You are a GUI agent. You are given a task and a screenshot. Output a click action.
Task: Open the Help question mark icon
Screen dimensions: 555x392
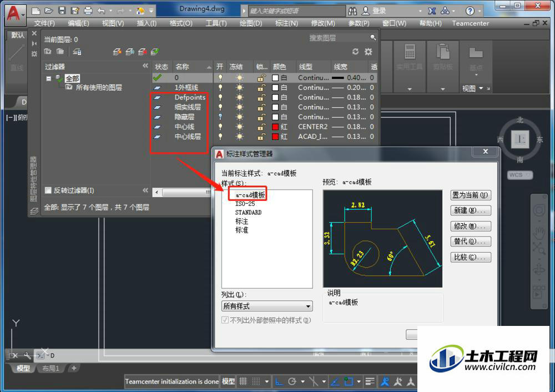pos(470,11)
